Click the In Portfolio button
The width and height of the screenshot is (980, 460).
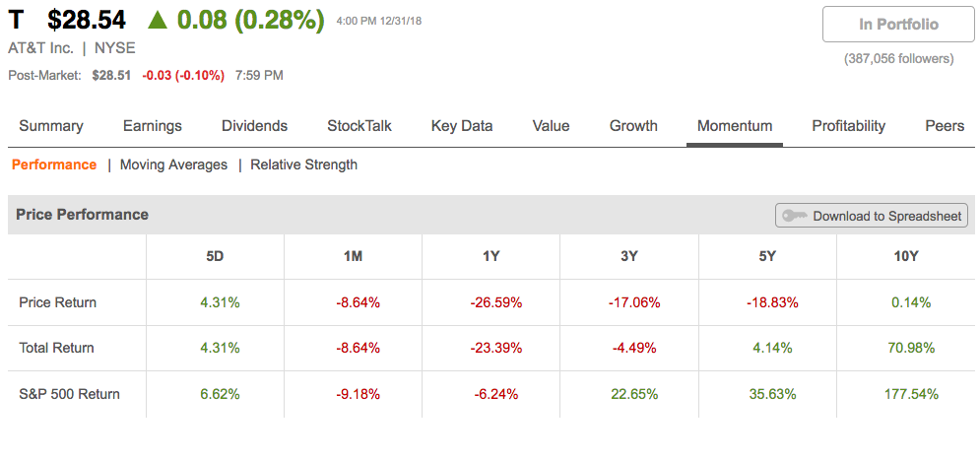pos(898,25)
